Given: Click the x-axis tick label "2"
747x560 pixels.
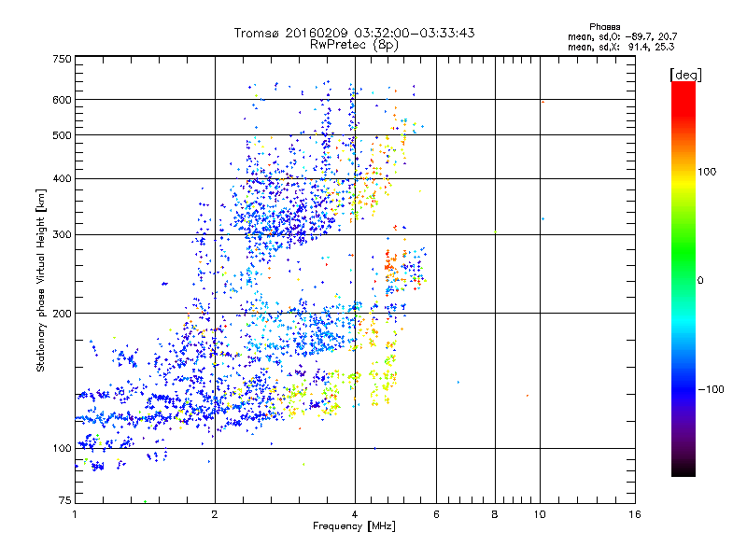Looking at the screenshot, I should pos(215,514).
